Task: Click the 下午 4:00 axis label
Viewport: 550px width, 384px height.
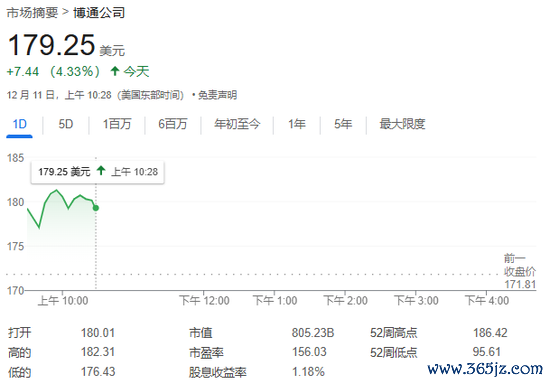Action: coord(487,301)
